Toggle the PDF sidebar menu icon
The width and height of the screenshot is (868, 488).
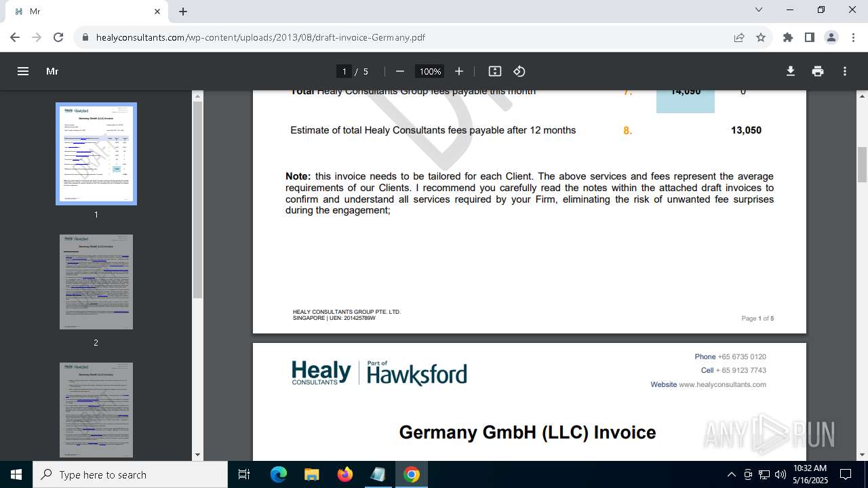(x=23, y=71)
